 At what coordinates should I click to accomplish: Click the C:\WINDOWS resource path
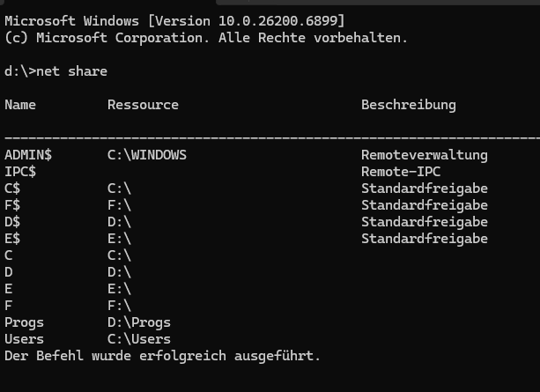pos(147,155)
